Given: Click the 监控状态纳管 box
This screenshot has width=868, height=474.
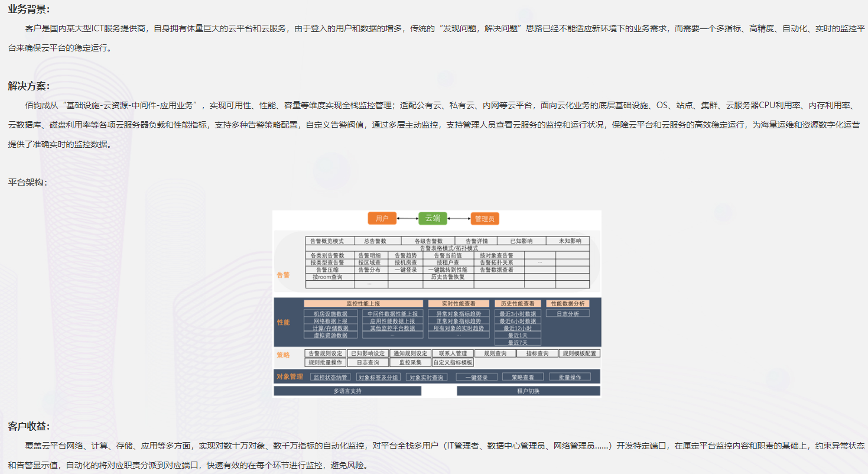Looking at the screenshot, I should click(330, 377).
